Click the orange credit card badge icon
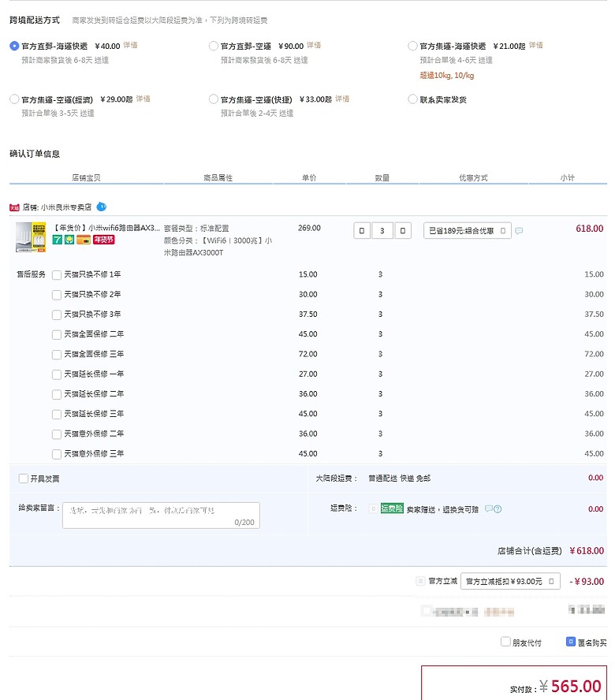 84,240
